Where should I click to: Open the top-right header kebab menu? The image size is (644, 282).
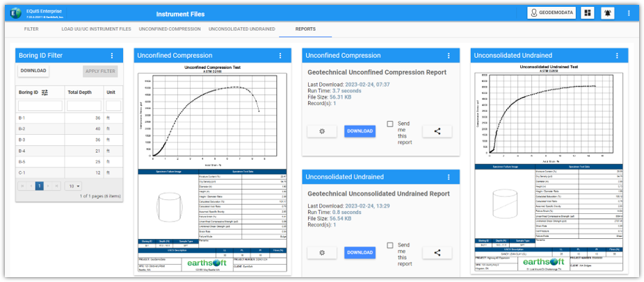(x=629, y=13)
